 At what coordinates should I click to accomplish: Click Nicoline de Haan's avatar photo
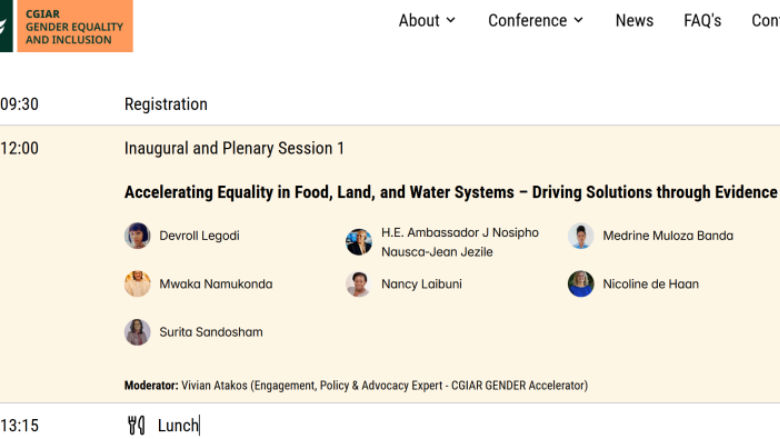click(581, 284)
